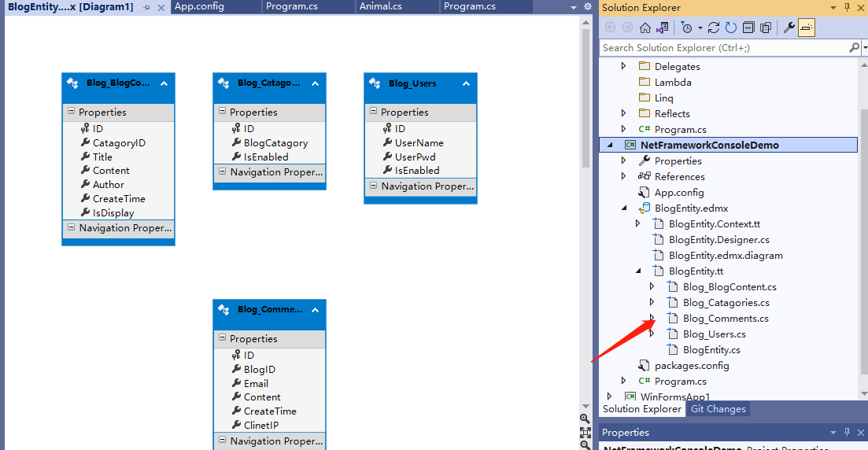Toggle Preview Selected Items button
868x450 pixels.
pyautogui.click(x=807, y=28)
